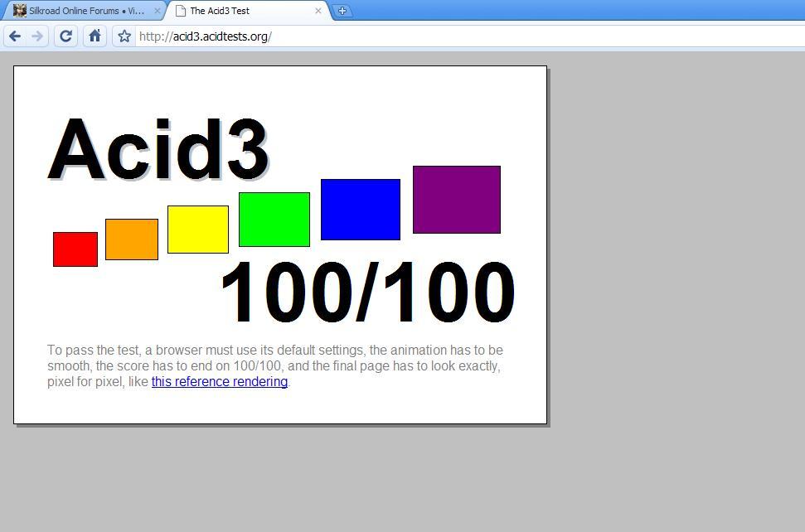Click the red rectangle

pos(75,247)
